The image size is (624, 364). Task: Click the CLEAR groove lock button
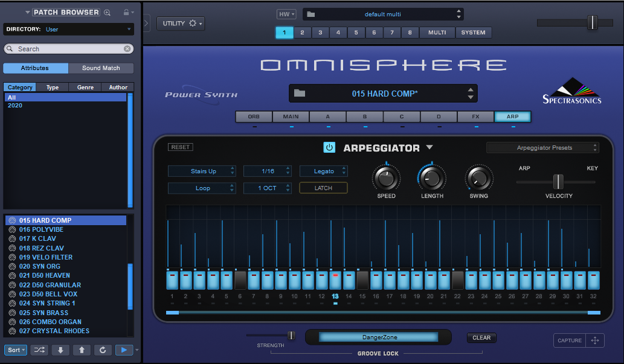pos(481,338)
